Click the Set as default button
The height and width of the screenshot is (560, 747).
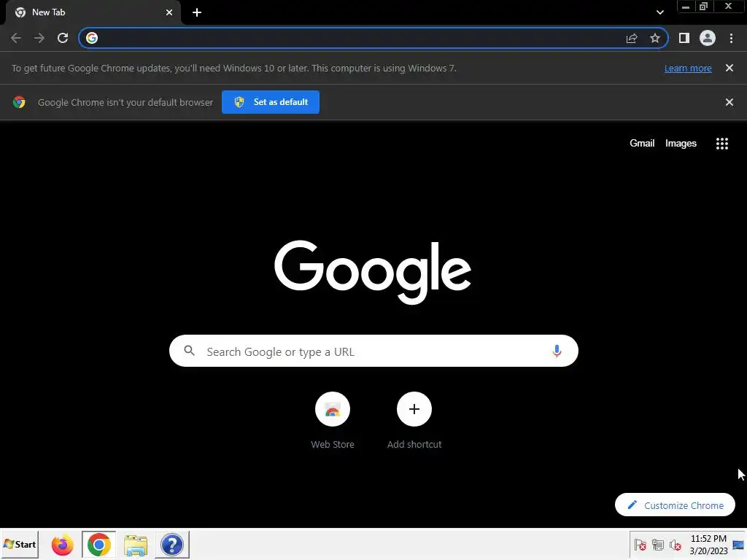pyautogui.click(x=271, y=102)
